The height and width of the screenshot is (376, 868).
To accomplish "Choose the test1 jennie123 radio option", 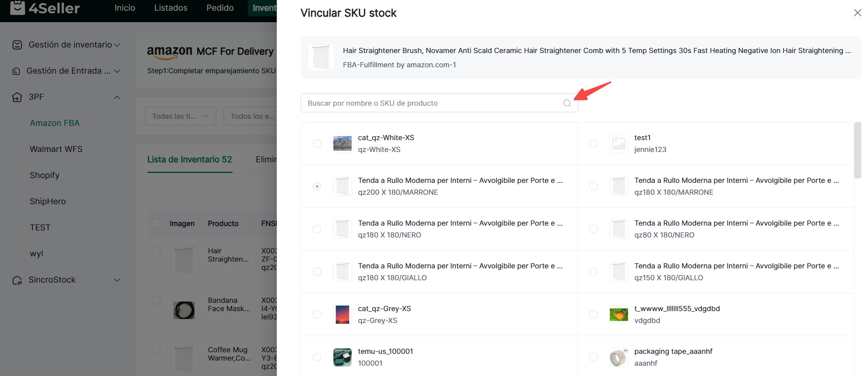I will pos(593,143).
